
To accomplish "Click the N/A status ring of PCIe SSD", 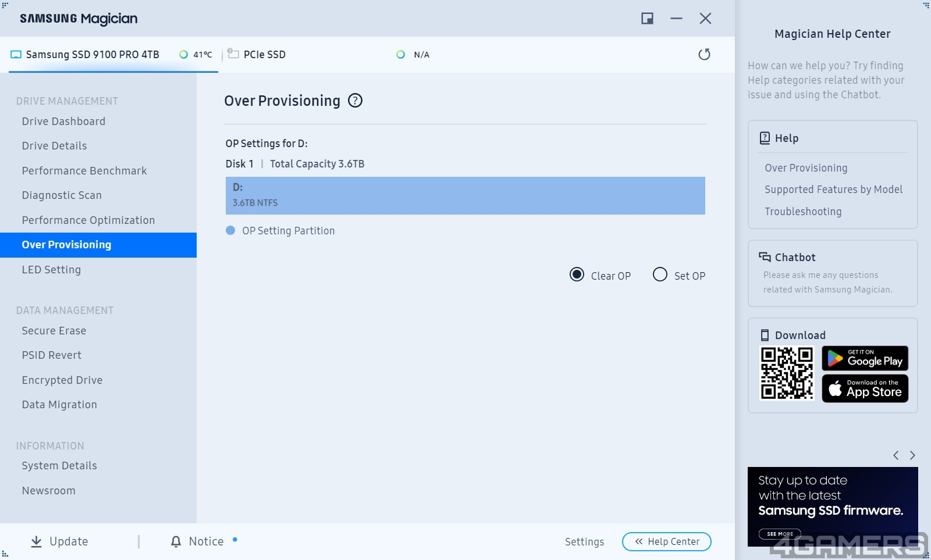I will 400,55.
